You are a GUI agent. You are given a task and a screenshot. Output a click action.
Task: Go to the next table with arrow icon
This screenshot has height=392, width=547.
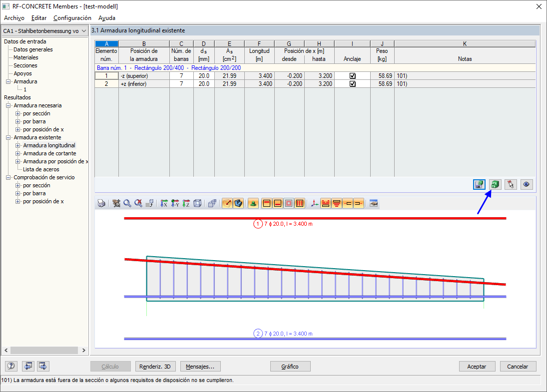[x=43, y=366]
